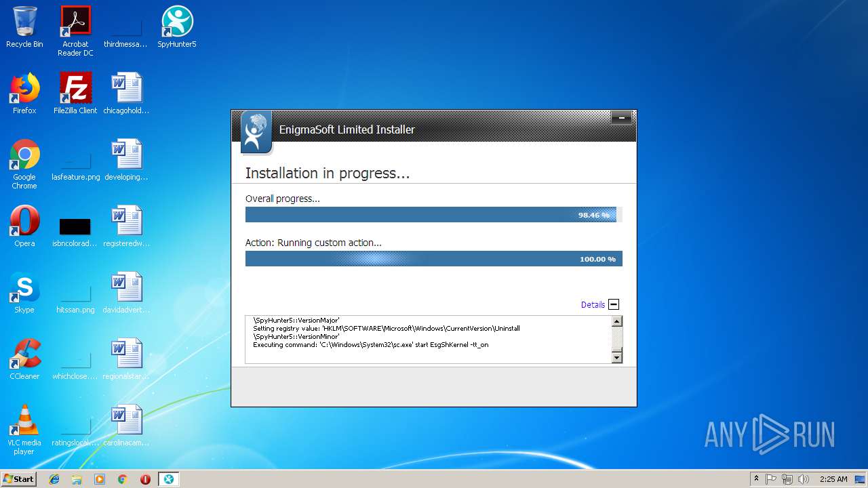Click the Details link in installer

point(593,305)
